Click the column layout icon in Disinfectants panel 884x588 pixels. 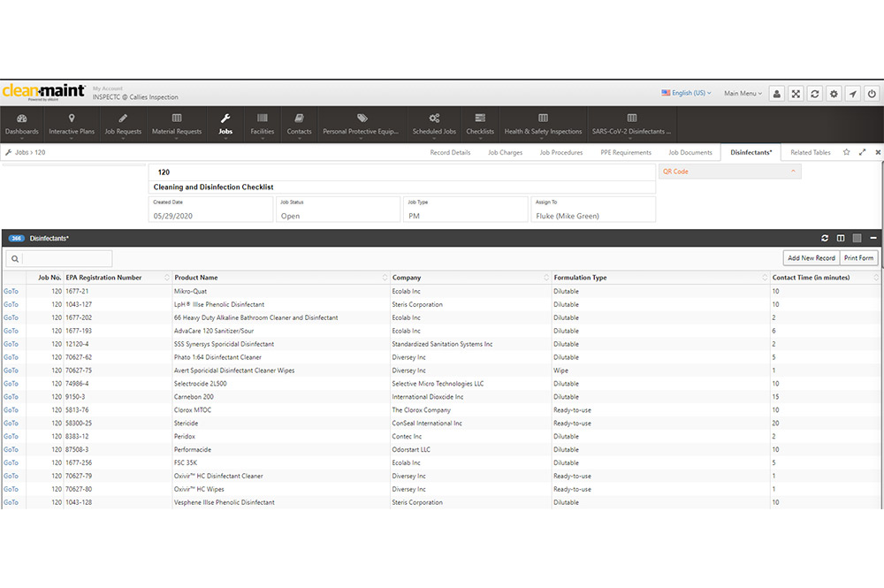841,239
